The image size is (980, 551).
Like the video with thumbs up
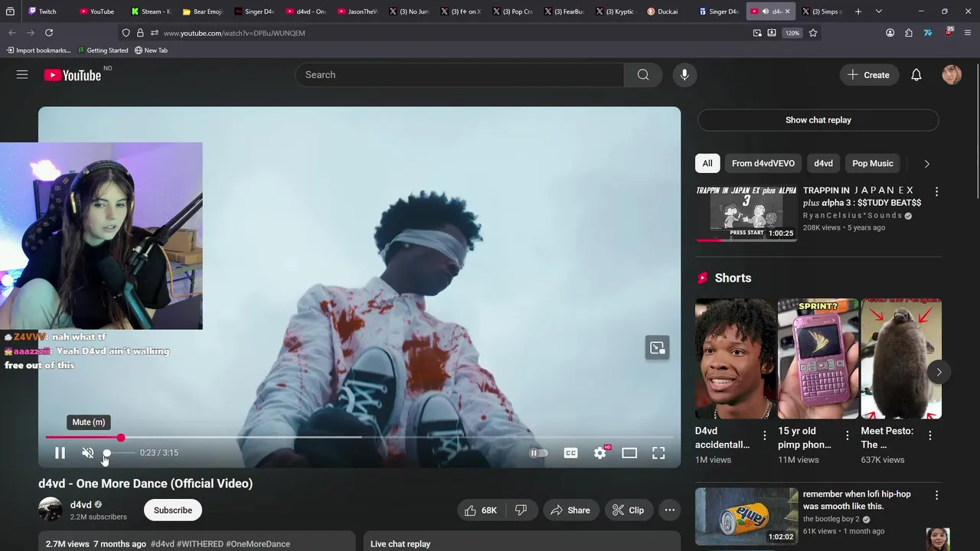pyautogui.click(x=482, y=510)
